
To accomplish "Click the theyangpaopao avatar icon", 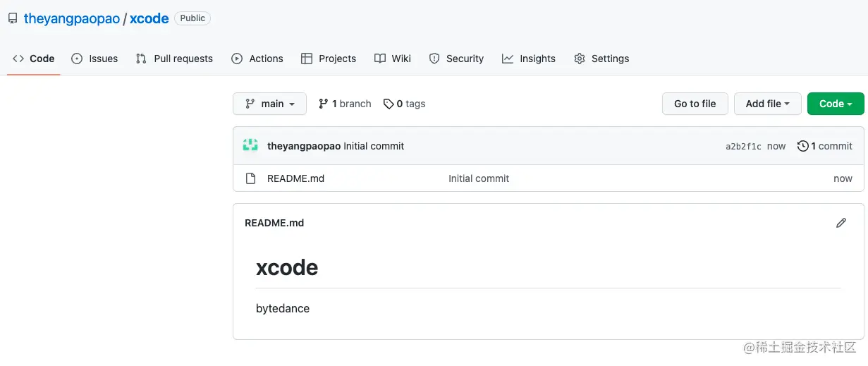I will [250, 146].
